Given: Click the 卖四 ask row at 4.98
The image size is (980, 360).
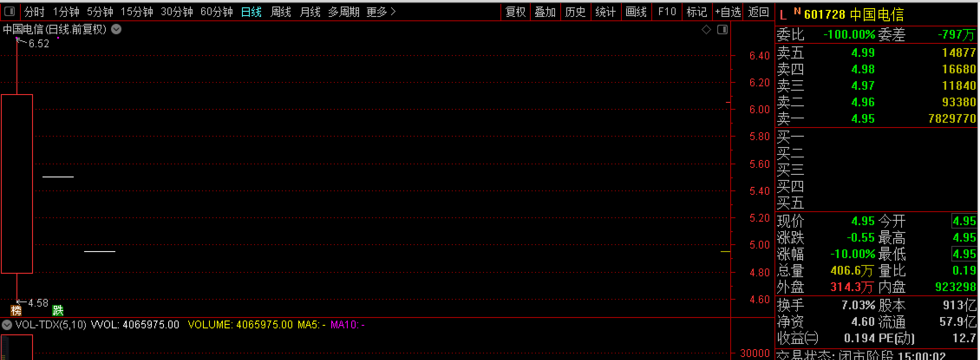Looking at the screenshot, I should click(876, 69).
